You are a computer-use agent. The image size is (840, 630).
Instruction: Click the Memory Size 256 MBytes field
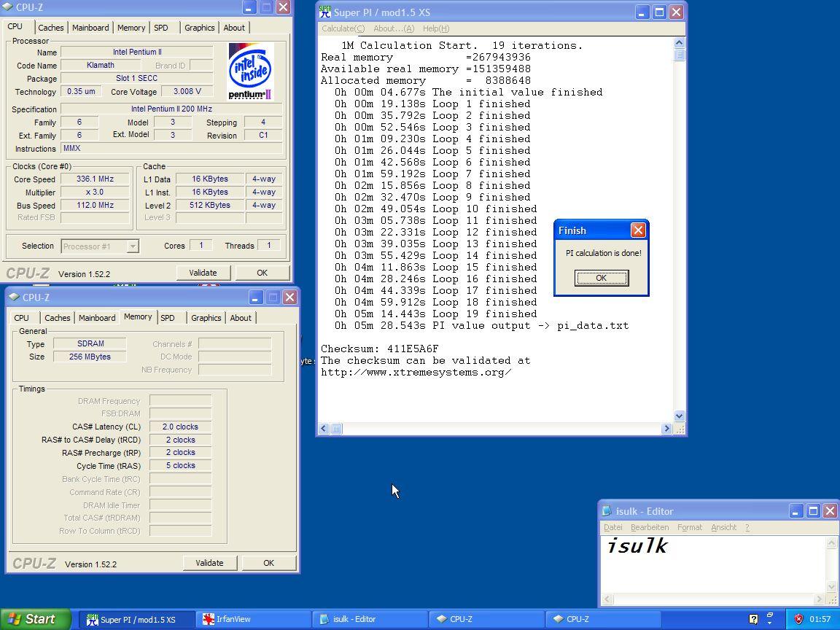coord(90,357)
